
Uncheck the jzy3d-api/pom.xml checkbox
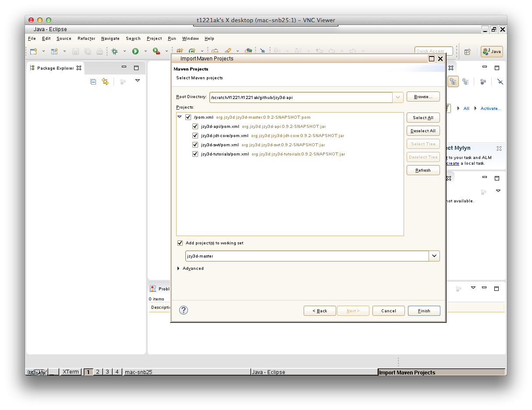pyautogui.click(x=195, y=127)
